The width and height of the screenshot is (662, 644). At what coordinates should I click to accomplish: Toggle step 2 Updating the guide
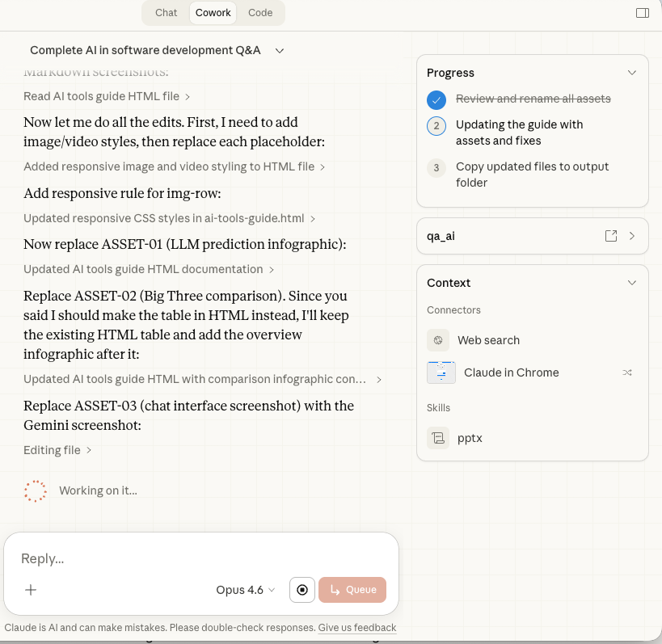pyautogui.click(x=436, y=126)
